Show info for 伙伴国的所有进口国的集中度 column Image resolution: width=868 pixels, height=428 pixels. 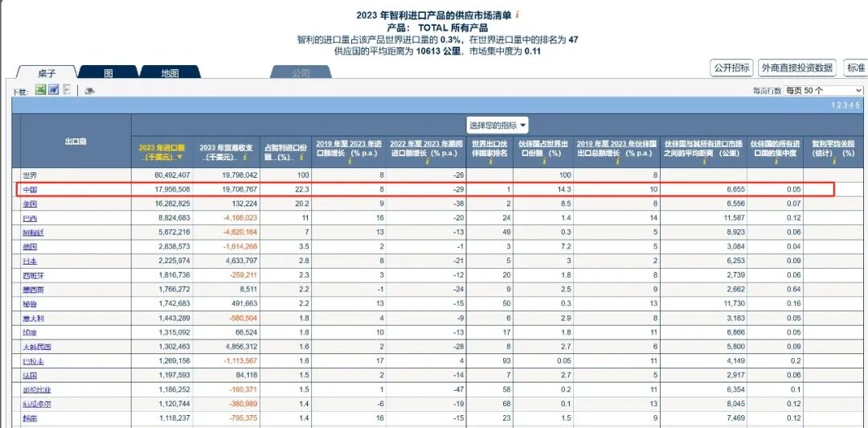tap(776, 161)
